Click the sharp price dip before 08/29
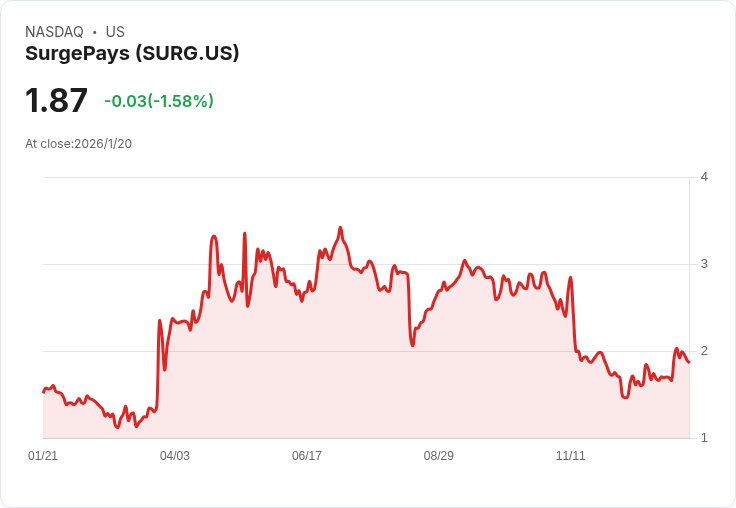The height and width of the screenshot is (508, 736). coord(412,345)
